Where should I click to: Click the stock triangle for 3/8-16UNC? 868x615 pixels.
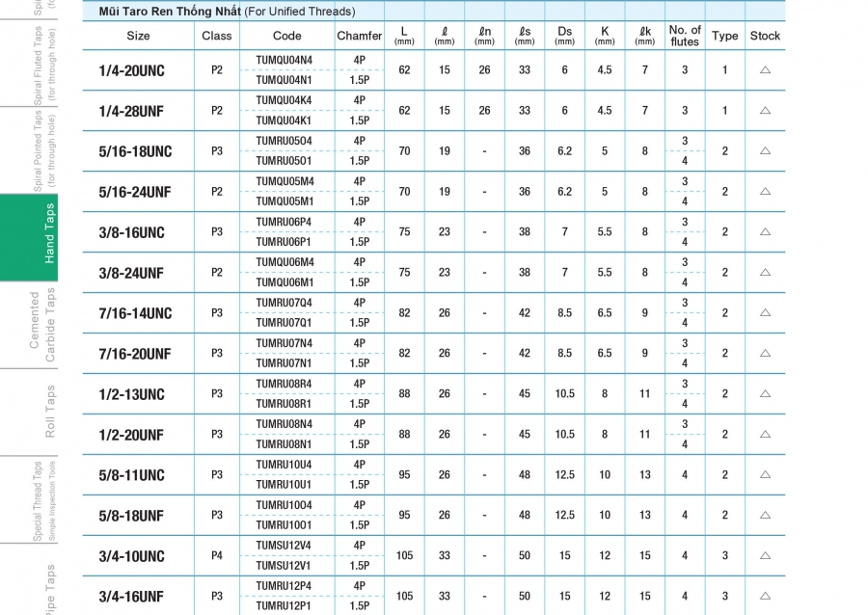765,231
